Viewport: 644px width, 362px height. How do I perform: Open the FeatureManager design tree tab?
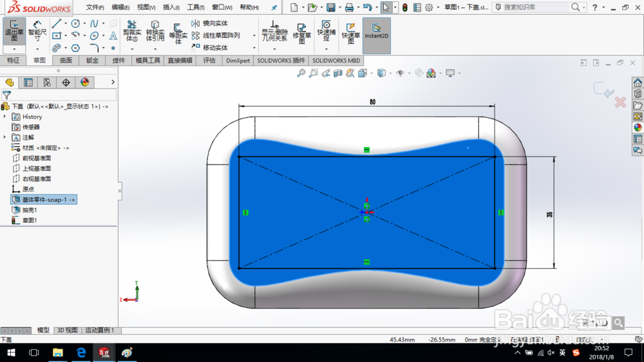click(10, 82)
